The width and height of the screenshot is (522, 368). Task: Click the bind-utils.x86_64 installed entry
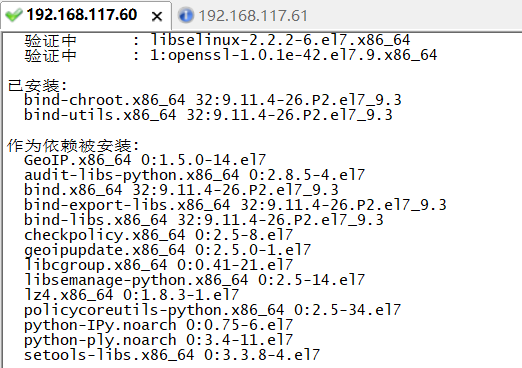pyautogui.click(x=208, y=115)
